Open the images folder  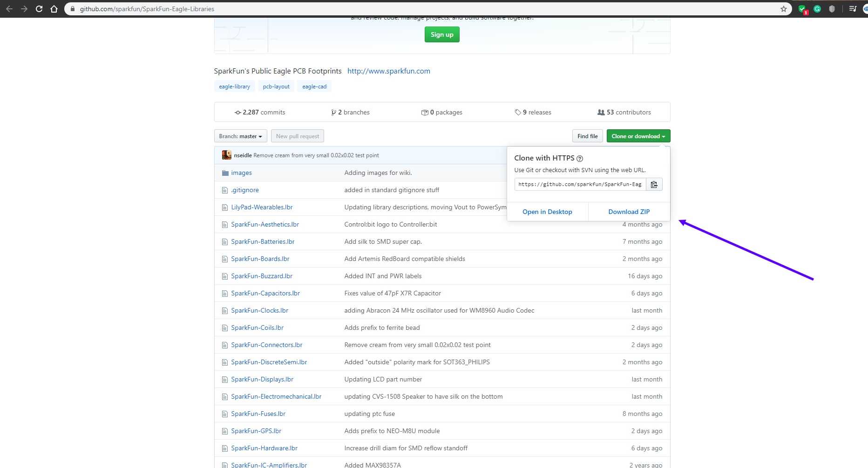[241, 173]
